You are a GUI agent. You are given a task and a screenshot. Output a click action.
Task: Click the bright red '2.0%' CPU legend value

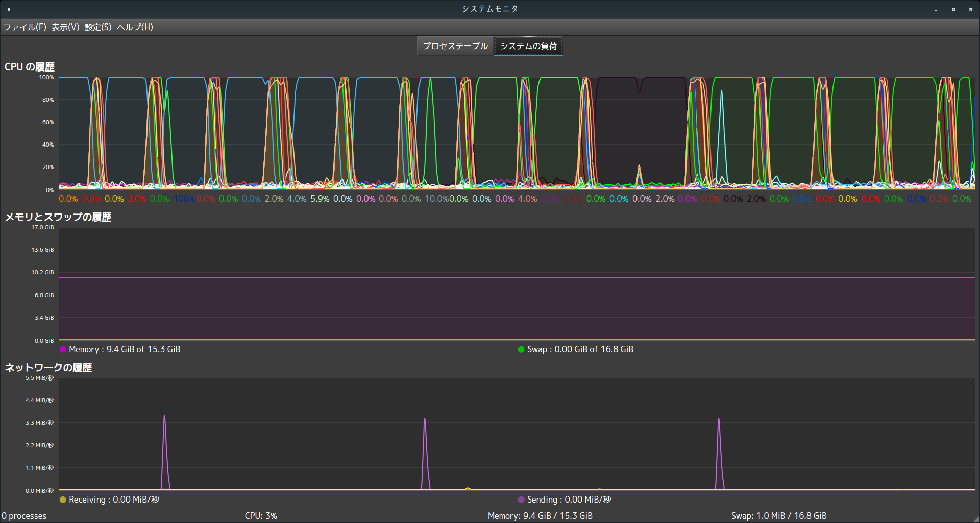pyautogui.click(x=137, y=199)
